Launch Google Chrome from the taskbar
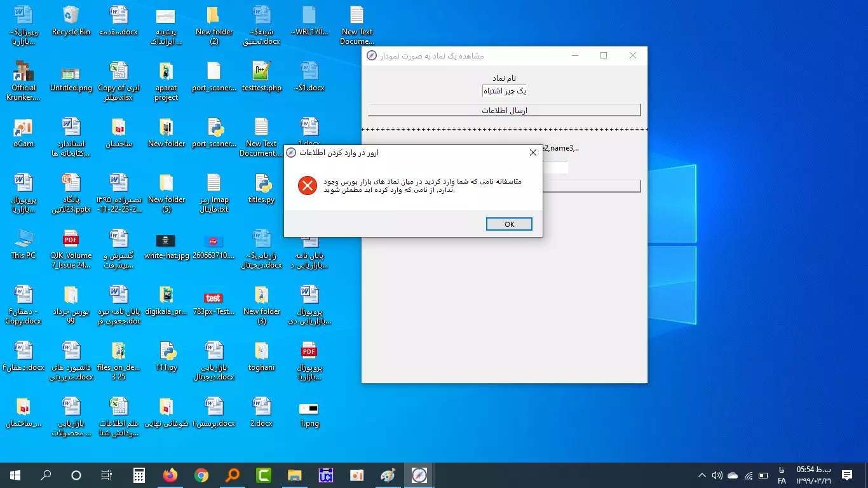The image size is (868, 488). tap(201, 475)
